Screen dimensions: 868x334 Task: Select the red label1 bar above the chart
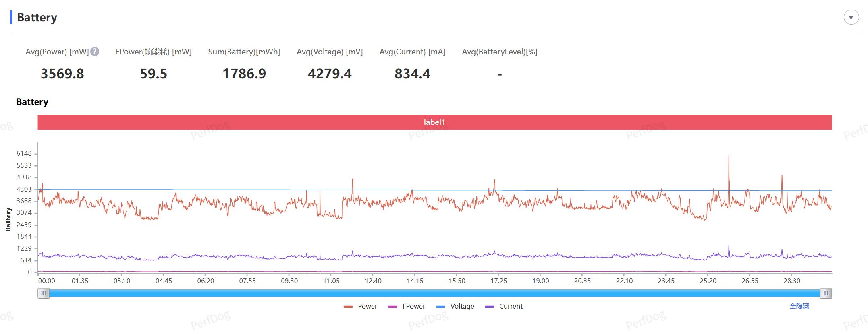pyautogui.click(x=434, y=122)
